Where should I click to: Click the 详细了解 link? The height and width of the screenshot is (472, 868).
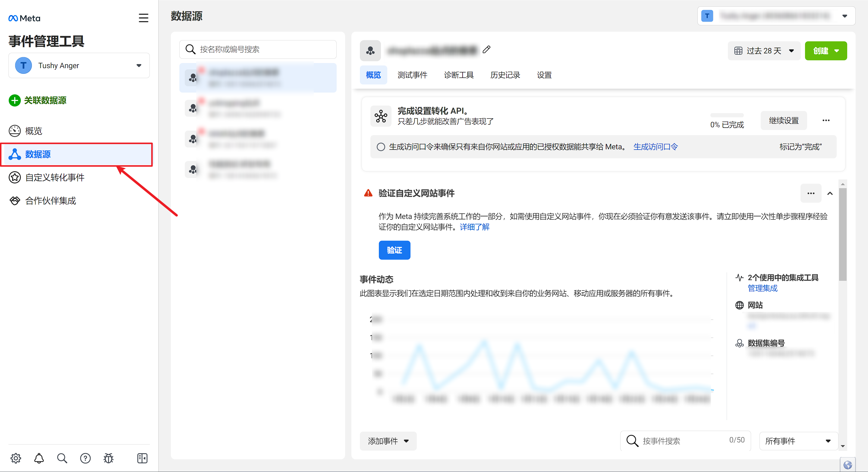click(x=474, y=227)
